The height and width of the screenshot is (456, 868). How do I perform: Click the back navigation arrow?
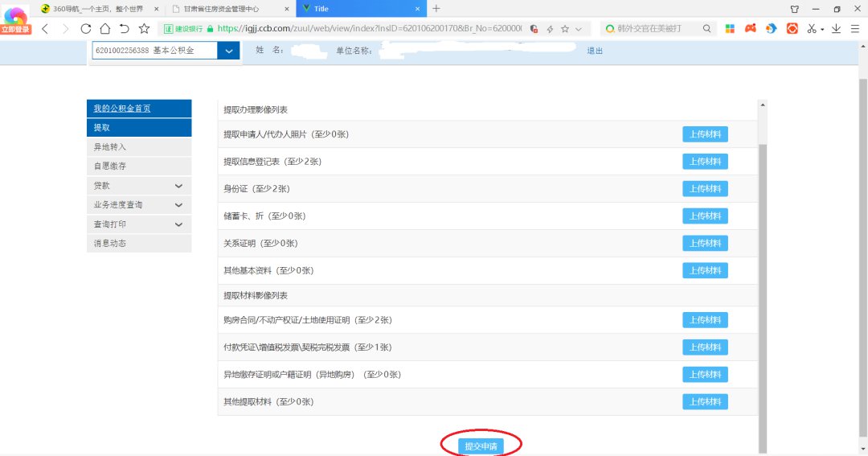[x=45, y=28]
